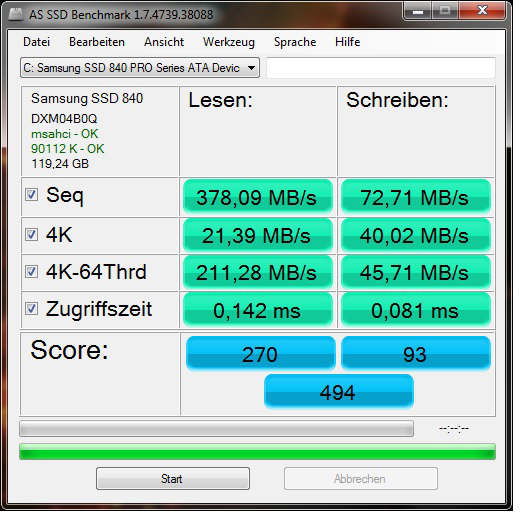This screenshot has width=524, height=520.
Task: Click the 4K-64Thrd read result 211,28 MB/s
Action: [x=258, y=272]
